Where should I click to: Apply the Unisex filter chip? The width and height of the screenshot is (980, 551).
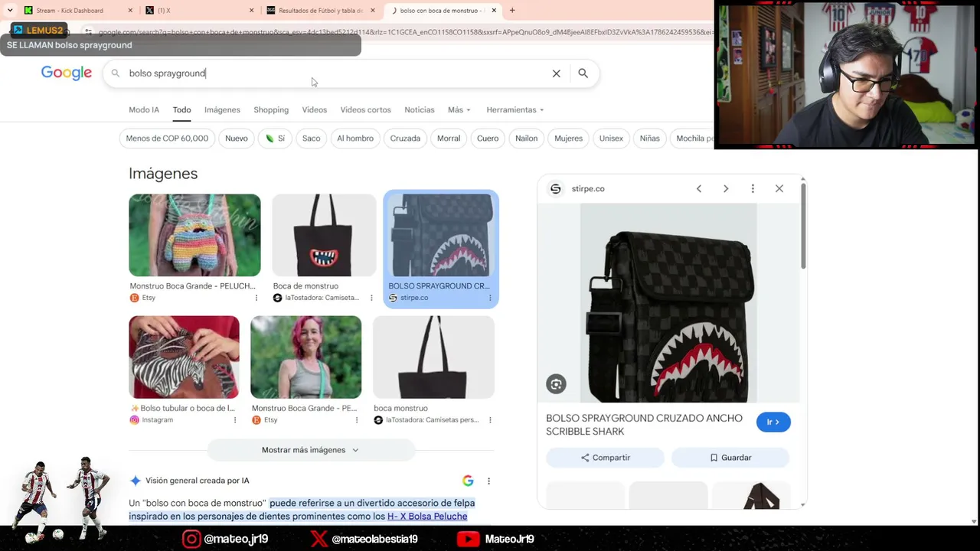point(611,139)
